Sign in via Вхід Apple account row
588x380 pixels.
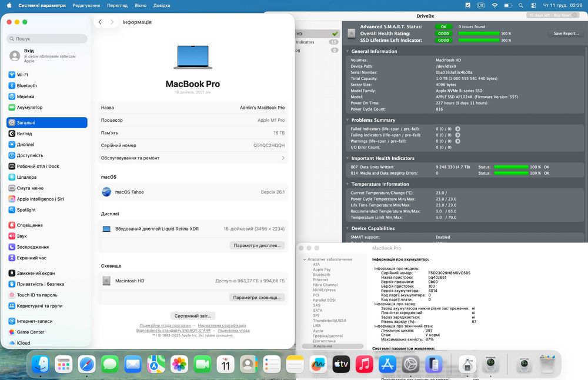pyautogui.click(x=47, y=55)
